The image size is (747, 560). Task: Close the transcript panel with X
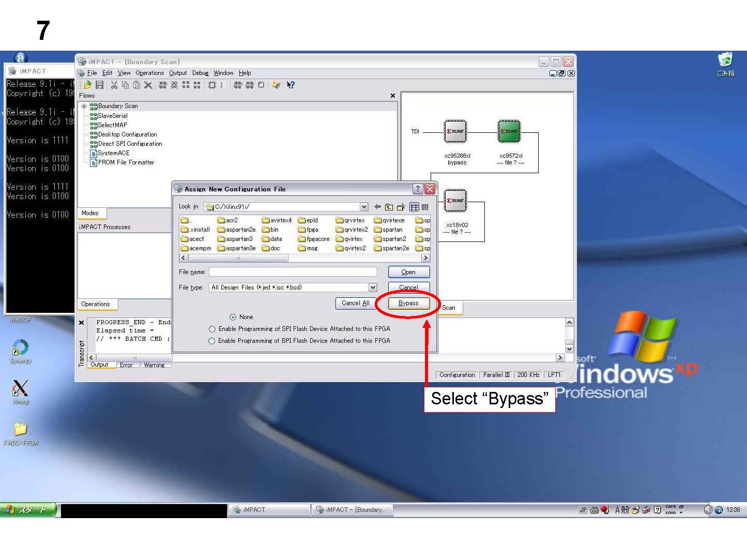point(81,323)
